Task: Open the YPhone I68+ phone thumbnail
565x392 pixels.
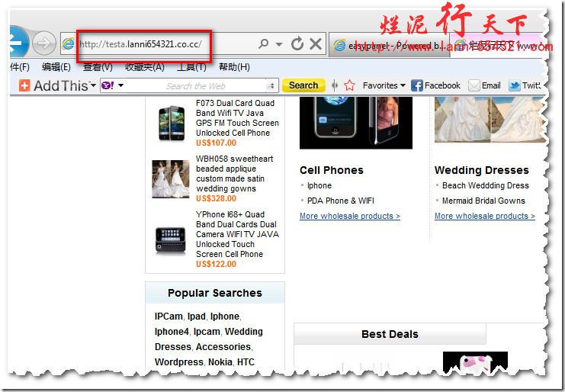Action: click(x=170, y=239)
